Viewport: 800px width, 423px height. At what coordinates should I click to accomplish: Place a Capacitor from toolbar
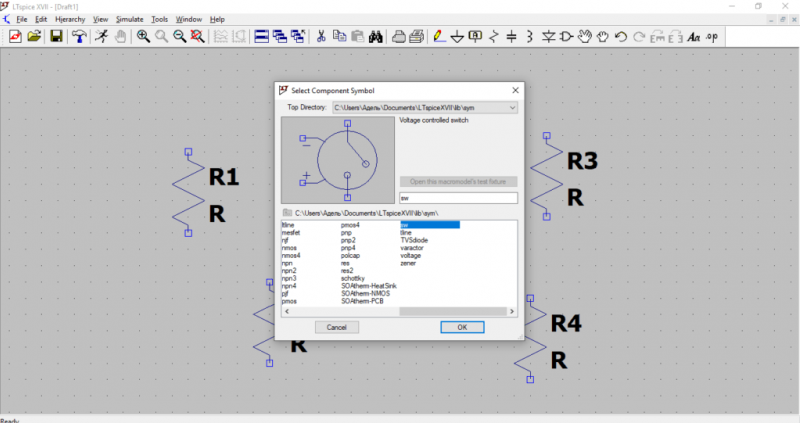point(511,36)
